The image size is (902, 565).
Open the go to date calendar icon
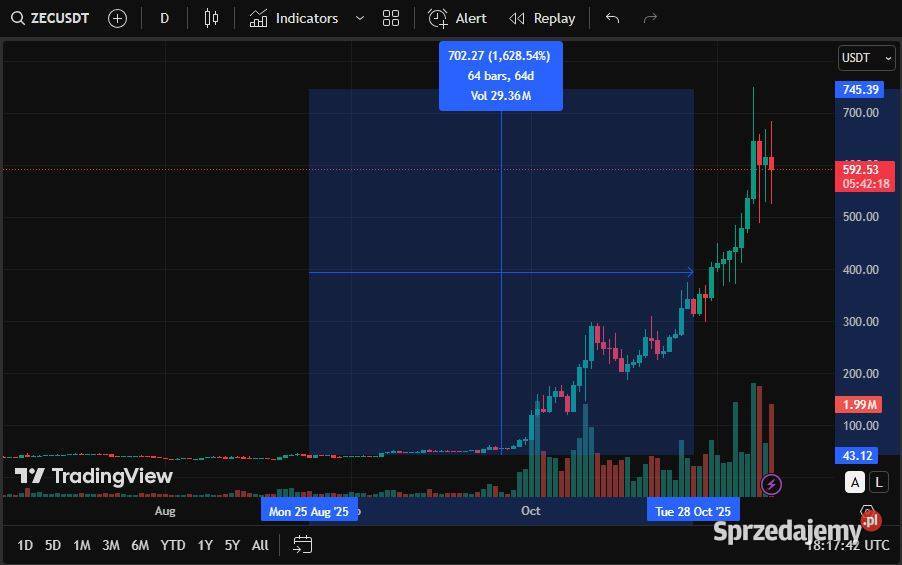303,545
